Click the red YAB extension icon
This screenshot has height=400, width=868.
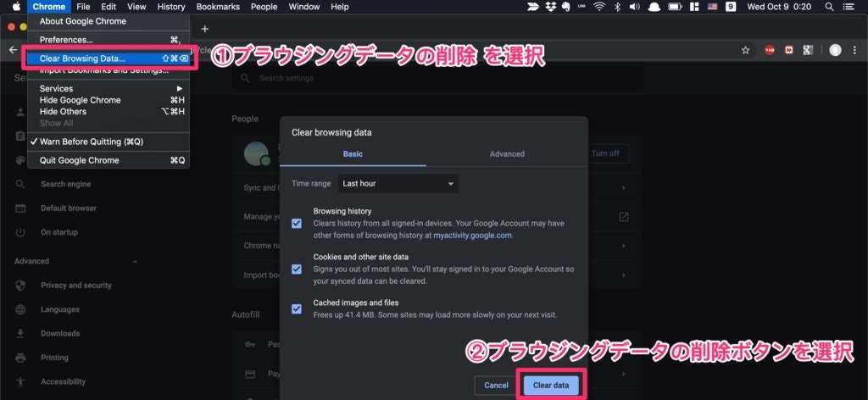(x=770, y=50)
